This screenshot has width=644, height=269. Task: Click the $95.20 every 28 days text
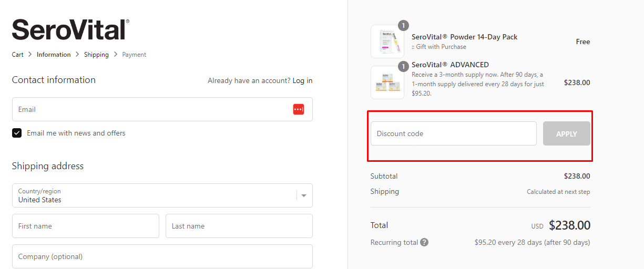532,243
